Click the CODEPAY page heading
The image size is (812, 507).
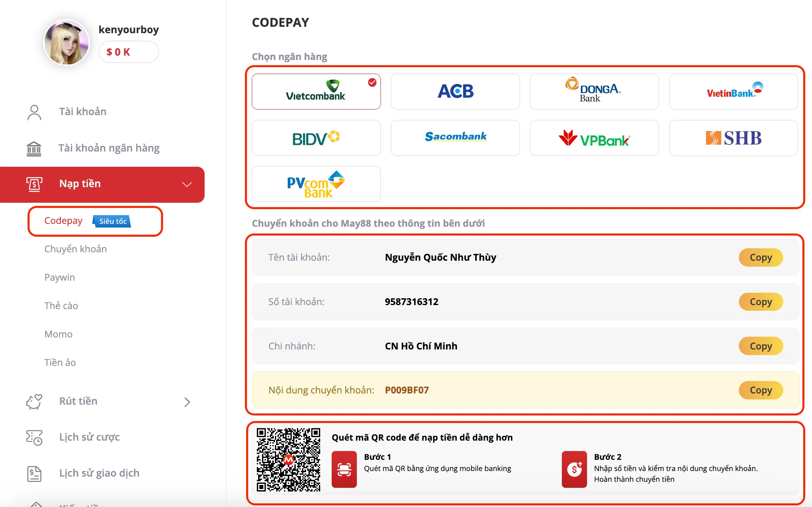pos(281,22)
